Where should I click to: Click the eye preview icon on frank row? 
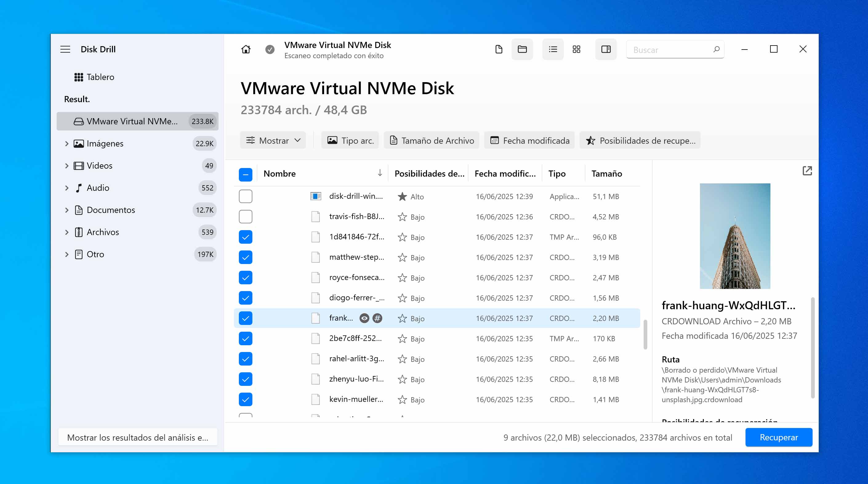pyautogui.click(x=364, y=318)
